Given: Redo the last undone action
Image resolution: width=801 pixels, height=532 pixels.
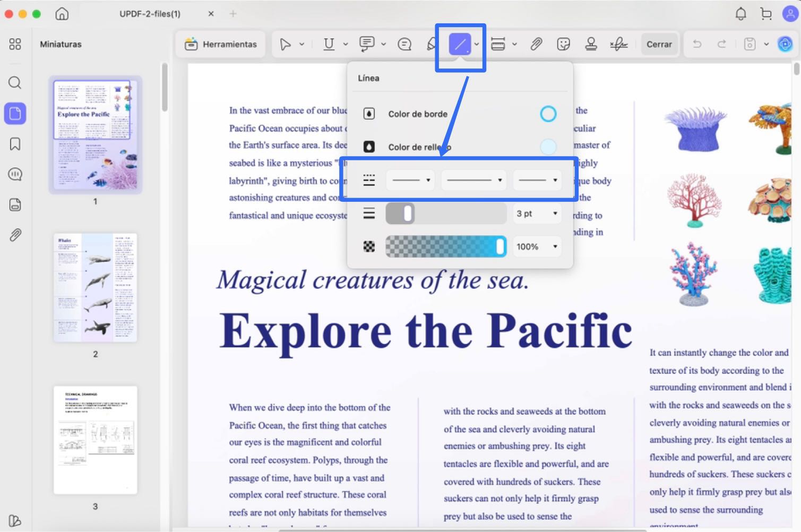Looking at the screenshot, I should pos(722,45).
